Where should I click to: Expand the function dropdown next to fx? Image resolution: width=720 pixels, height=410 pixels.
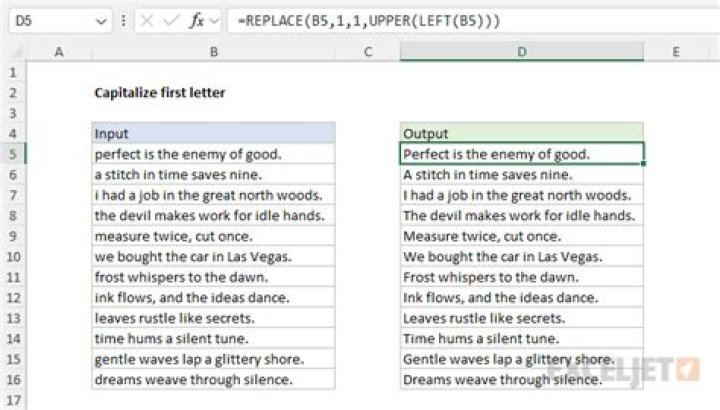click(214, 21)
